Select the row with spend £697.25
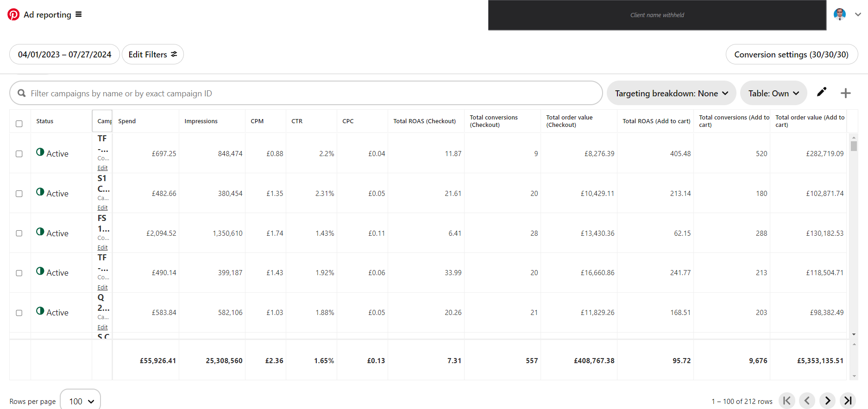The width and height of the screenshot is (868, 409). (19, 153)
